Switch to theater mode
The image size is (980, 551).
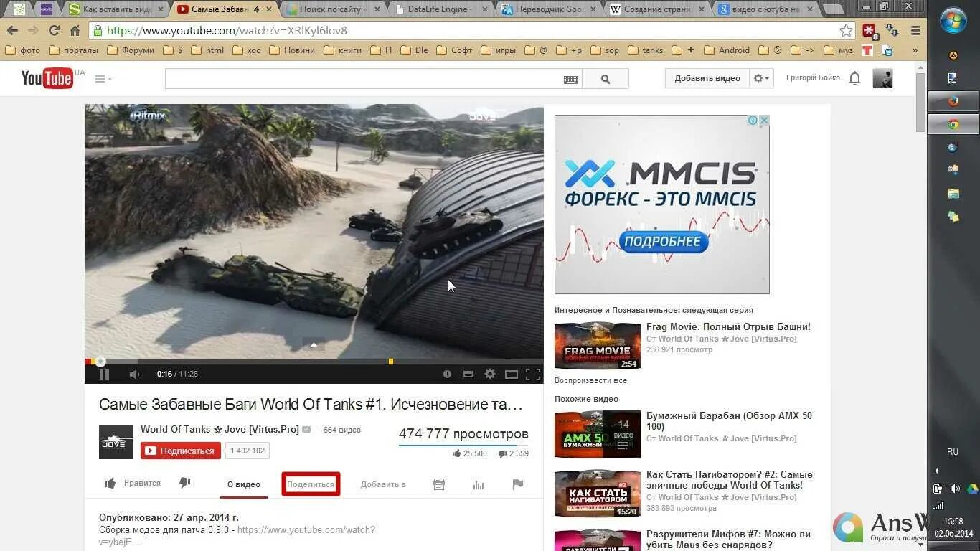pos(512,374)
